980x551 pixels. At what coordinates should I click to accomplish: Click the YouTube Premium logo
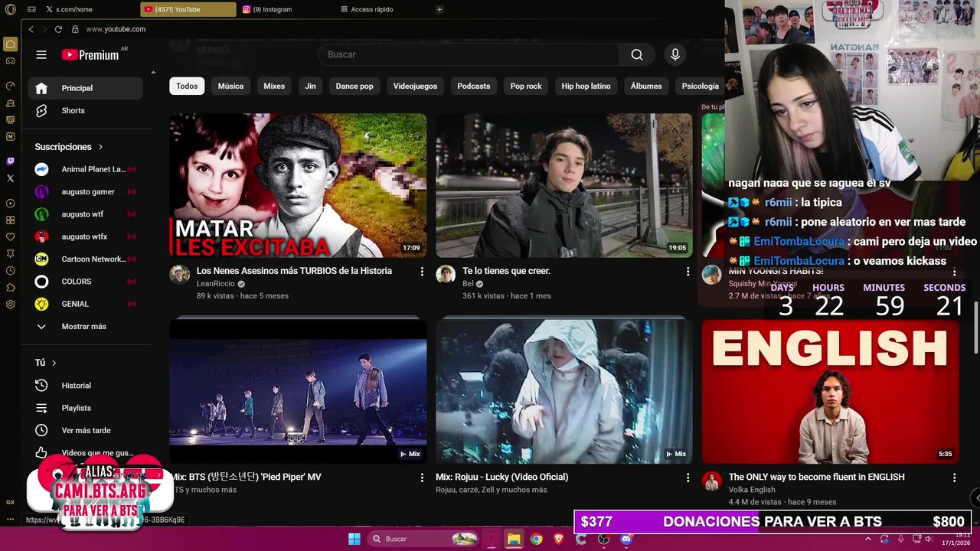click(x=90, y=54)
